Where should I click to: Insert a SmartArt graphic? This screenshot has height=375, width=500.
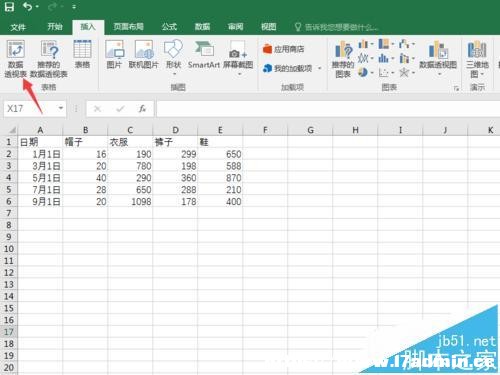click(x=204, y=54)
